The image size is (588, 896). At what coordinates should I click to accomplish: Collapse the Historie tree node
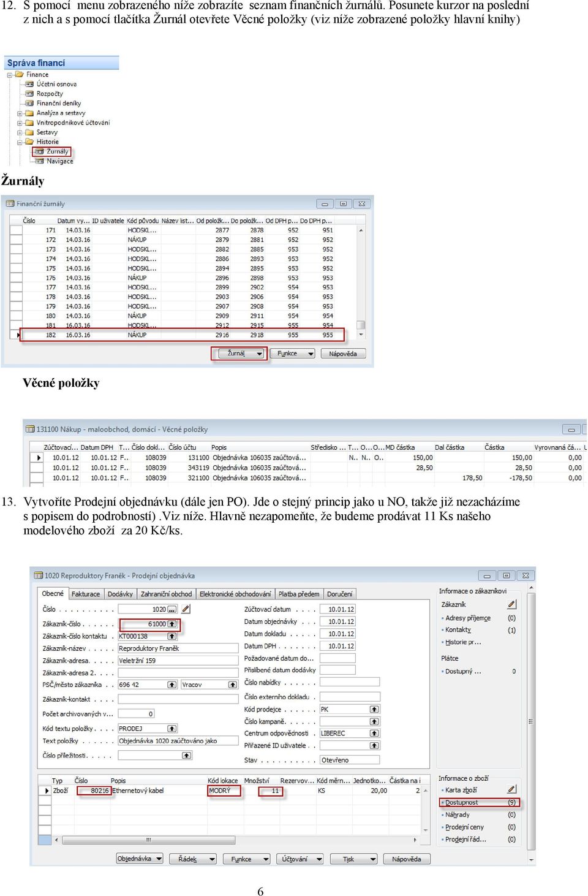pyautogui.click(x=20, y=142)
